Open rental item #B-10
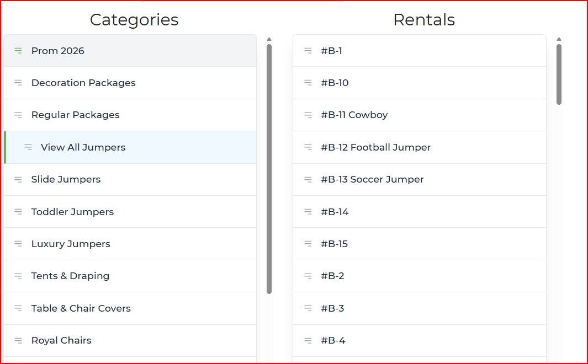 coord(335,83)
